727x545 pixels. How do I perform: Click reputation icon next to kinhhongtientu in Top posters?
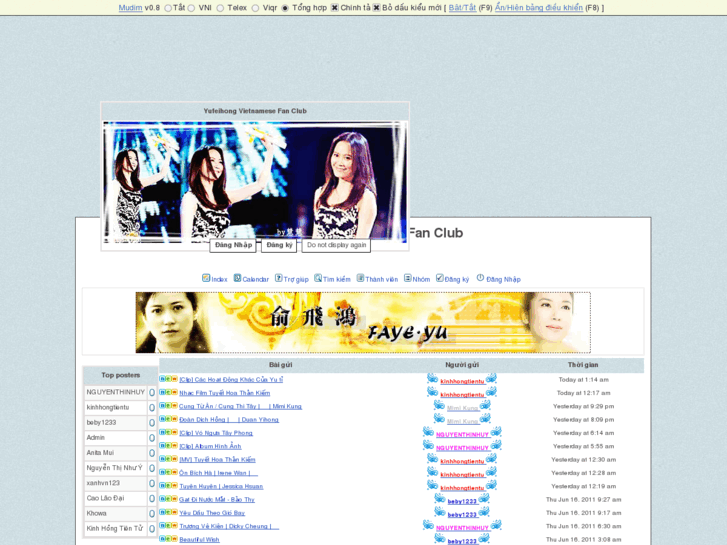click(152, 408)
